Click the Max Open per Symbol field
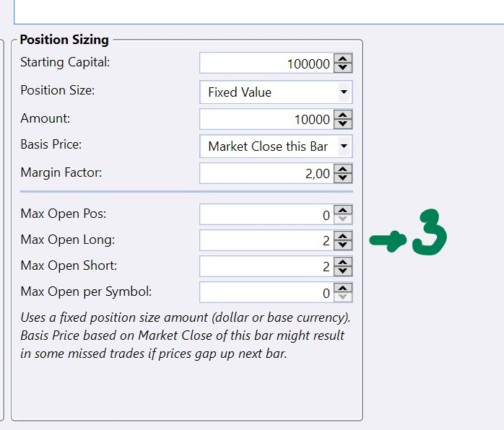This screenshot has width=504, height=430. pos(266,292)
